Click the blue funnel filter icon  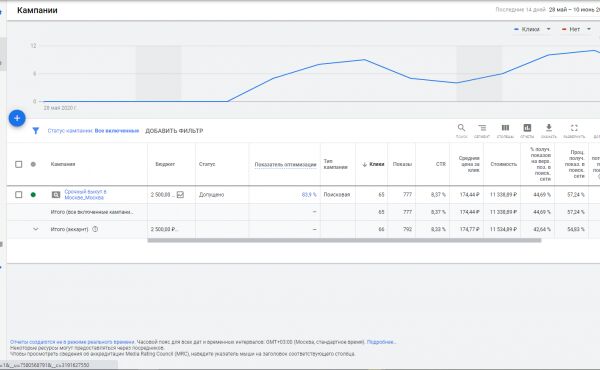coord(36,131)
